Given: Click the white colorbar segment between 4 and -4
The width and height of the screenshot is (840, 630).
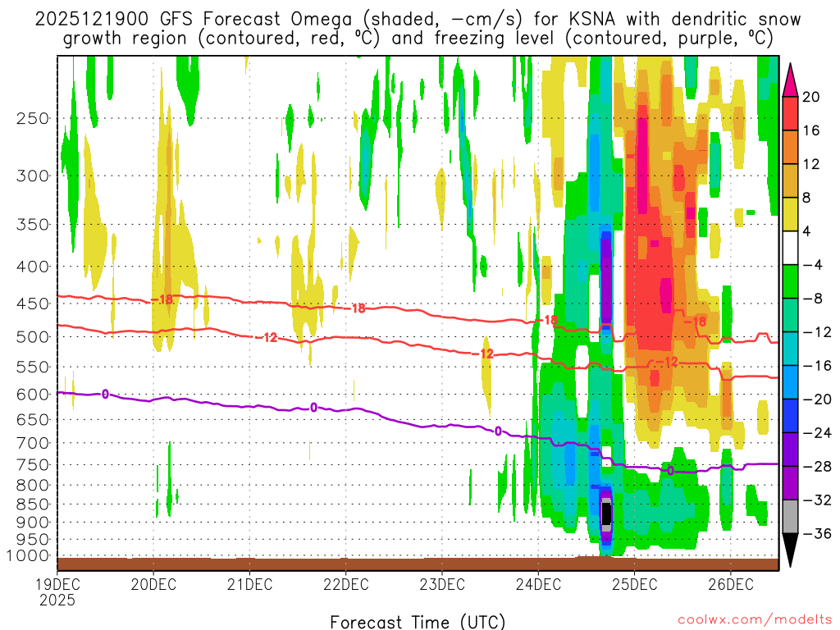Looking at the screenshot, I should (790, 248).
